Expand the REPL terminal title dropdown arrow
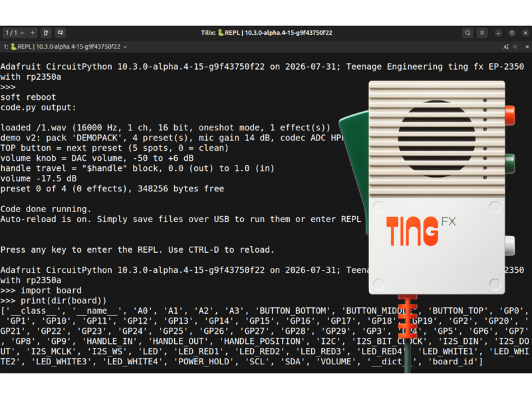 [125, 47]
